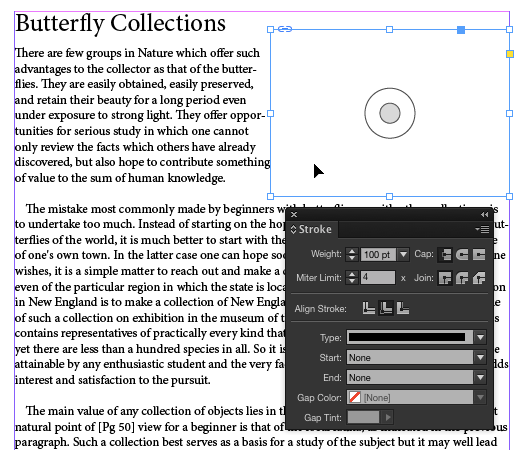
Task: Cycle Stroke panel view with tab arrows
Action: [293, 229]
